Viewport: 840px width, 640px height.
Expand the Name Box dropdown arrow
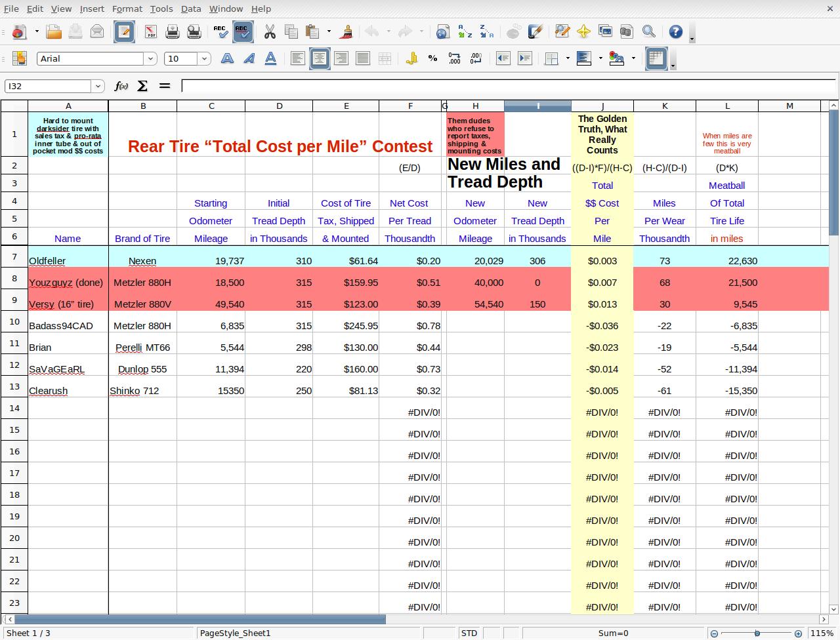click(98, 86)
